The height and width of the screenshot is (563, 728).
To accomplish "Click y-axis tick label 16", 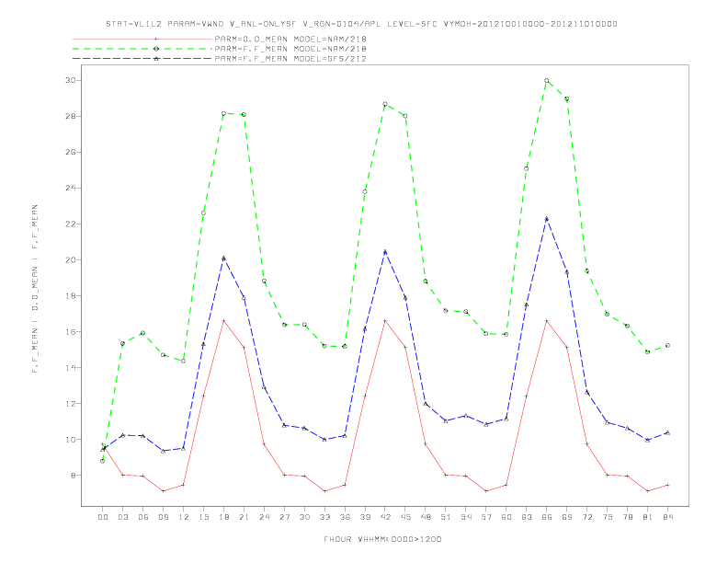I will [x=71, y=332].
